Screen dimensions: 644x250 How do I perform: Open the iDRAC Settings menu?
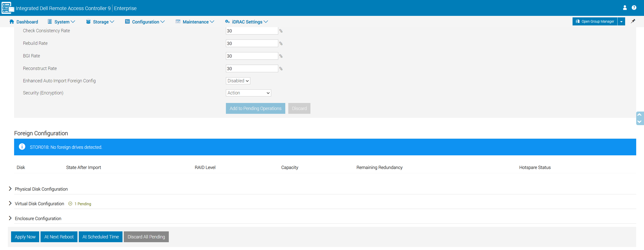(x=250, y=22)
